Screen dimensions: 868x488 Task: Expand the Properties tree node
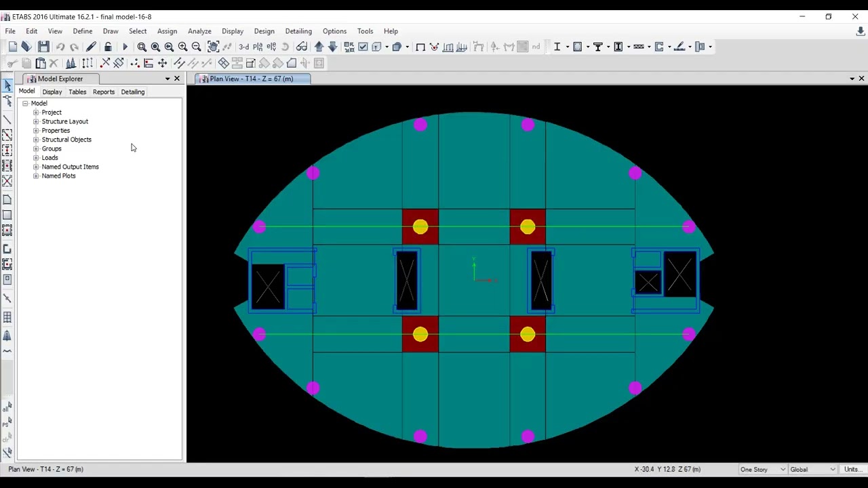pos(36,131)
